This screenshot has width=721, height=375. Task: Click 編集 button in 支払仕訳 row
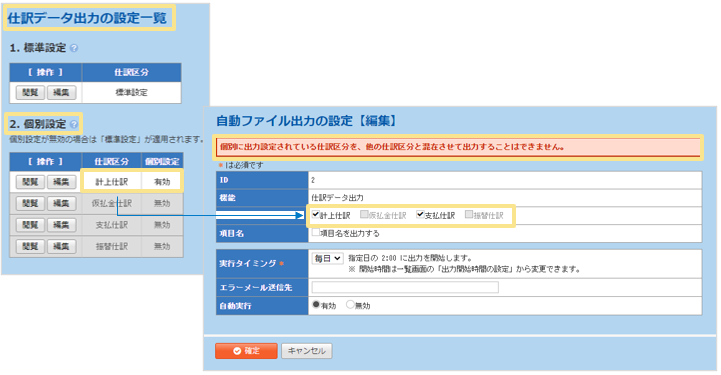[61, 225]
